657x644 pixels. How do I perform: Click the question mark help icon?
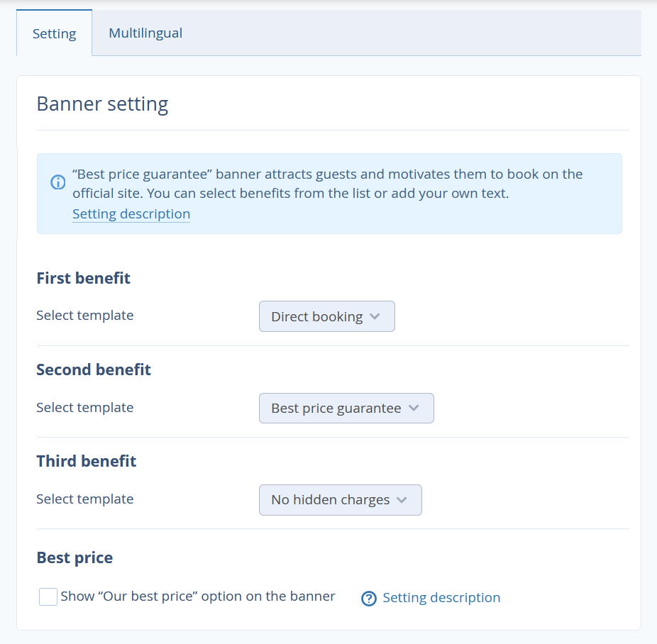[369, 599]
